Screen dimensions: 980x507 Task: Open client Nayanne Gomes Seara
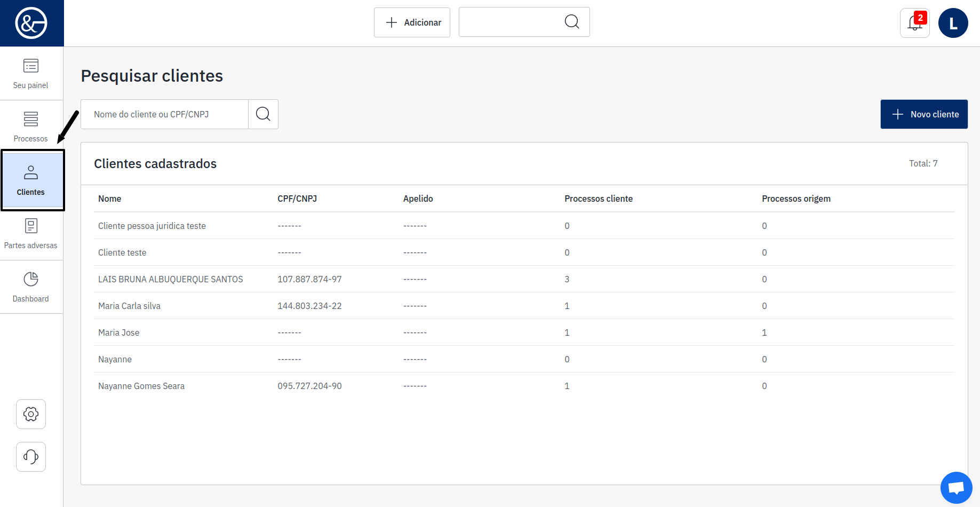coord(141,386)
